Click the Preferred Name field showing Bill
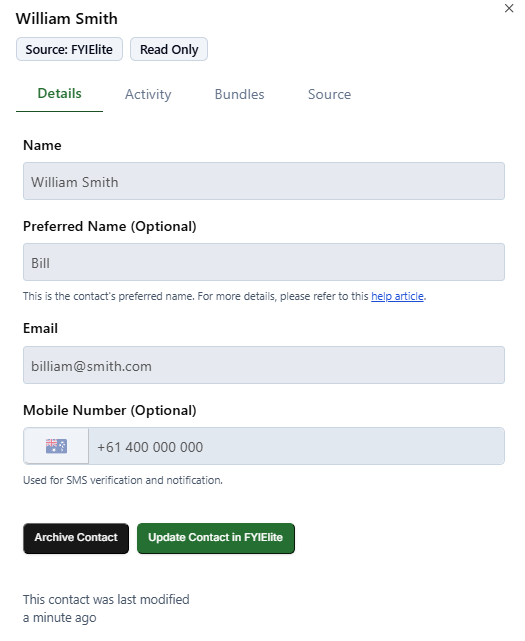 pos(264,262)
